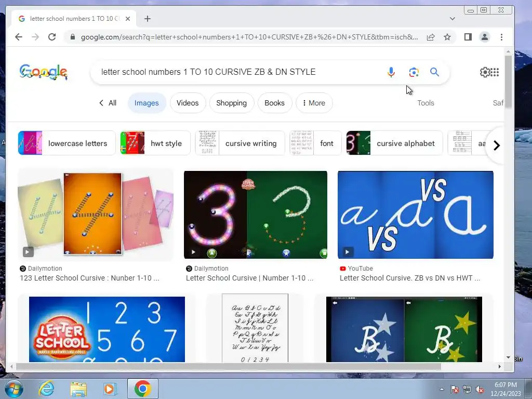This screenshot has width=532, height=399.
Task: Open Action Center flag icon
Action: (454, 389)
